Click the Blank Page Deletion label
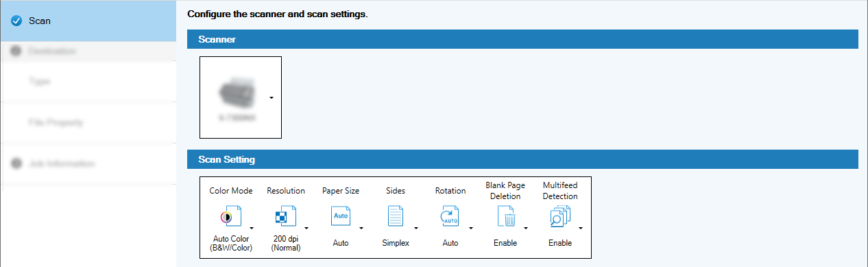This screenshot has width=868, height=267. coord(505,191)
